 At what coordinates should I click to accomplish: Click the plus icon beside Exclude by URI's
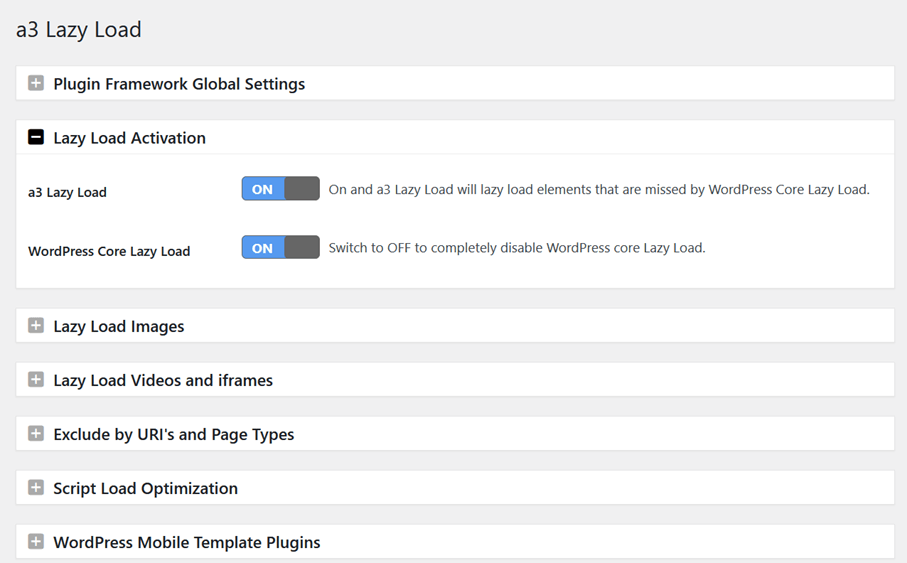point(36,433)
